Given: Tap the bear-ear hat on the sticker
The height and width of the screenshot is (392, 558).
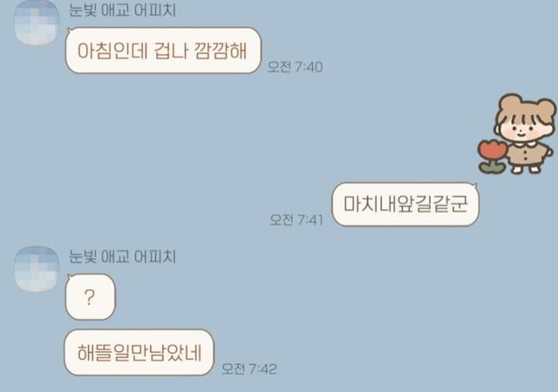Looking at the screenshot, I should point(527,108).
